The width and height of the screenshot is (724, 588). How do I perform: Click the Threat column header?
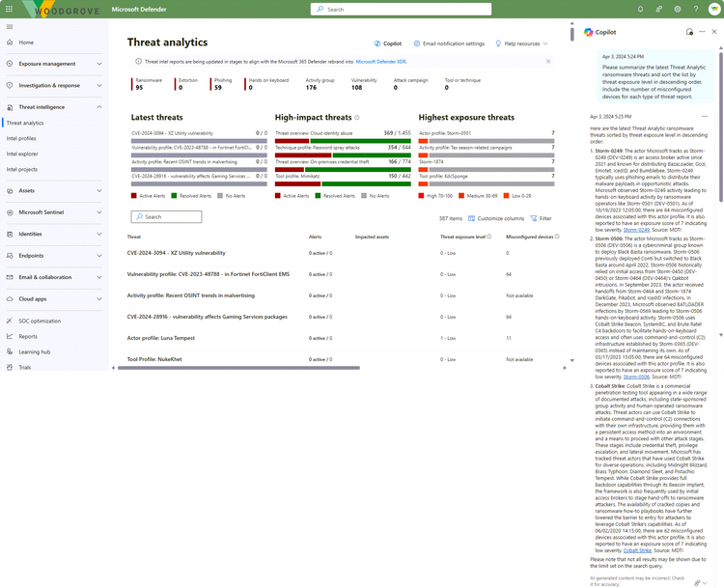coord(134,237)
